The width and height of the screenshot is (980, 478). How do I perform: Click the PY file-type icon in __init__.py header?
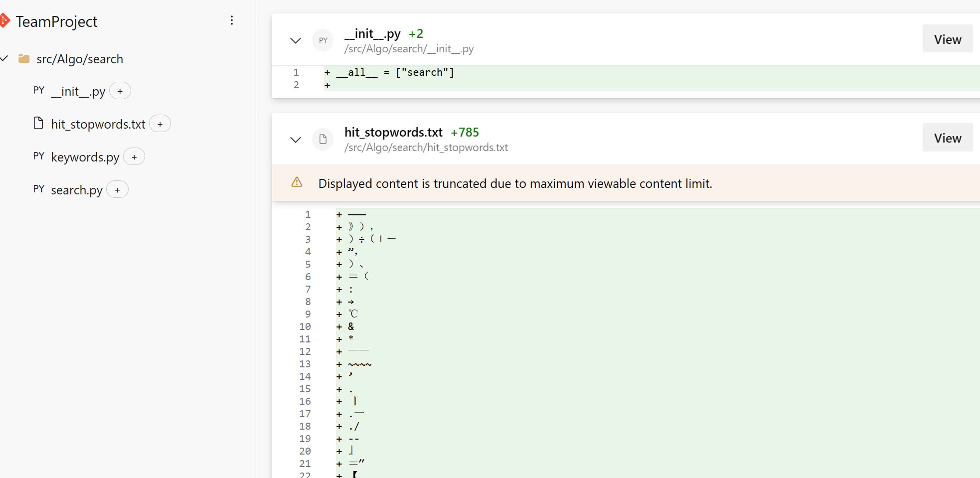click(x=323, y=40)
